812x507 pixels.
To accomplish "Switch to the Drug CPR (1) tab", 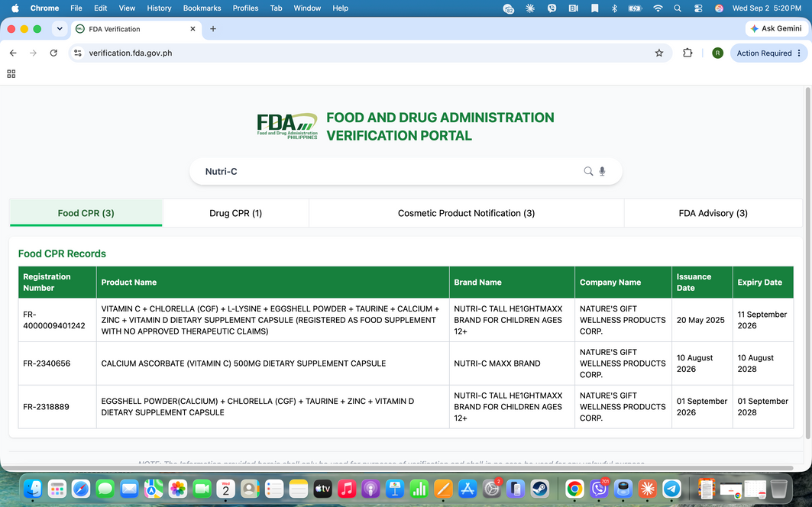I will pyautogui.click(x=235, y=213).
